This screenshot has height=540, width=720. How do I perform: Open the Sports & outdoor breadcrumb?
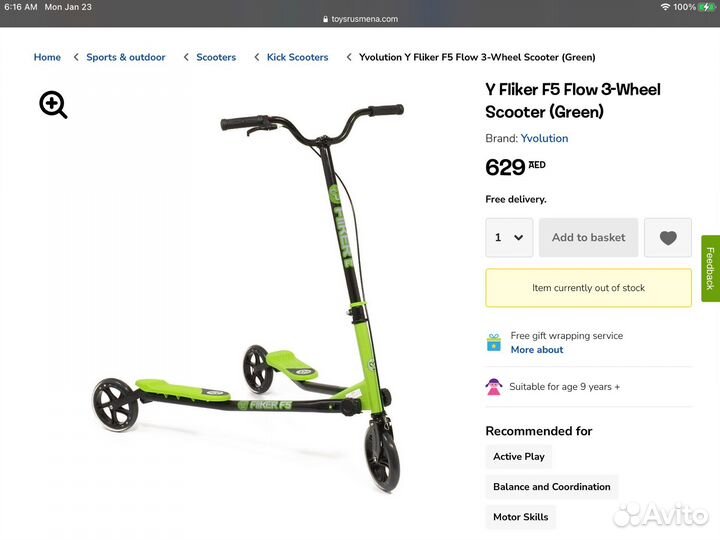(x=126, y=57)
